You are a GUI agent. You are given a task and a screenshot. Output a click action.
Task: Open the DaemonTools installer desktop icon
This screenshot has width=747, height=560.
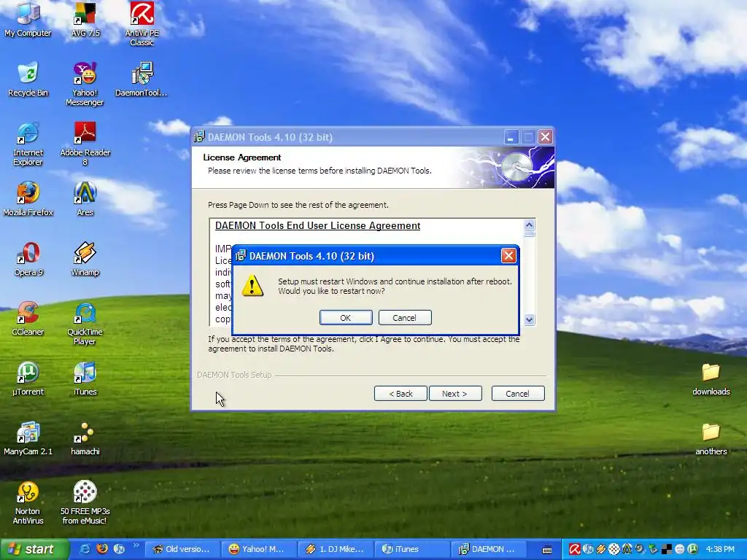click(142, 79)
